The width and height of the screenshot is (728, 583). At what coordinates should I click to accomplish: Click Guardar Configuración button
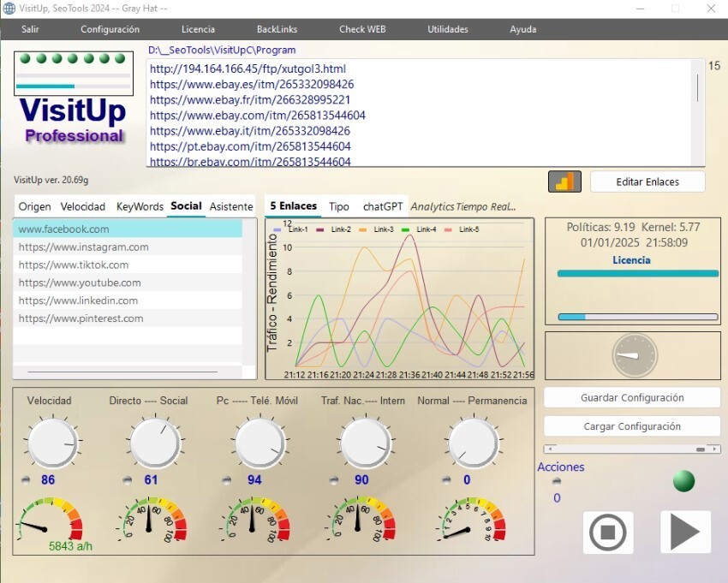click(x=632, y=398)
